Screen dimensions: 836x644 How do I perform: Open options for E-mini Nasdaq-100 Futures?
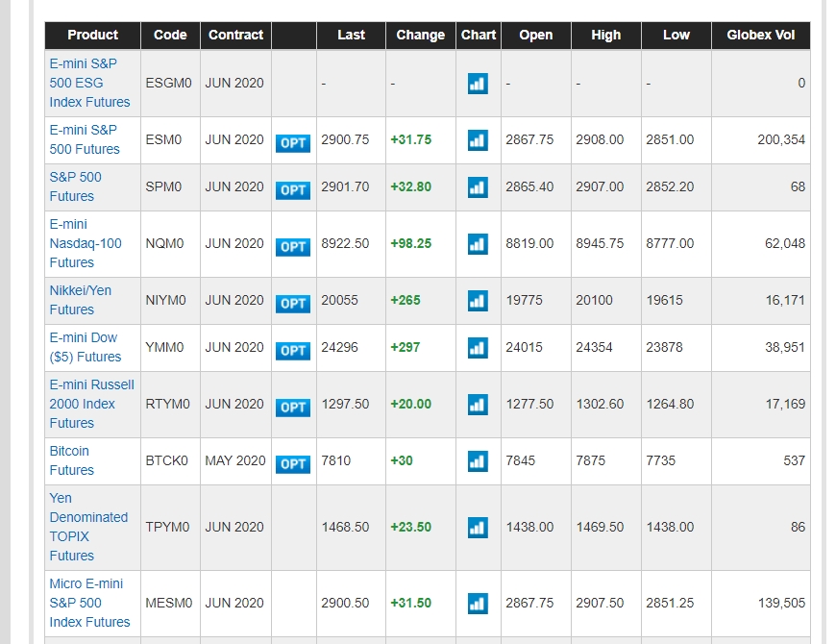[293, 246]
